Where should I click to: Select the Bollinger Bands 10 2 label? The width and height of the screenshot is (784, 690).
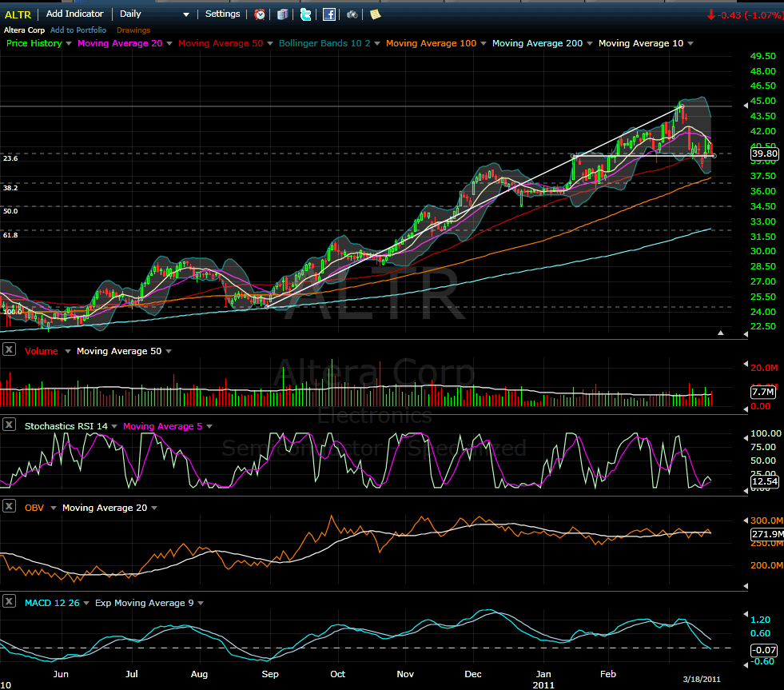pyautogui.click(x=324, y=43)
